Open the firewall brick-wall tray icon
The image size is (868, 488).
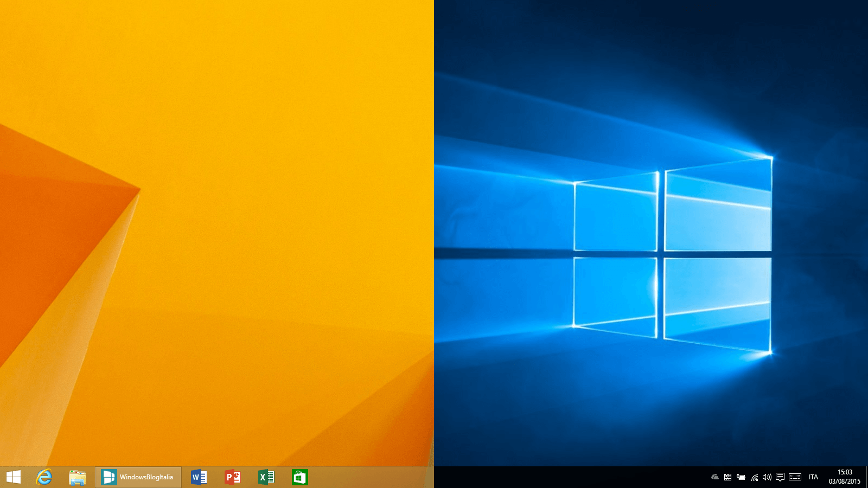728,477
